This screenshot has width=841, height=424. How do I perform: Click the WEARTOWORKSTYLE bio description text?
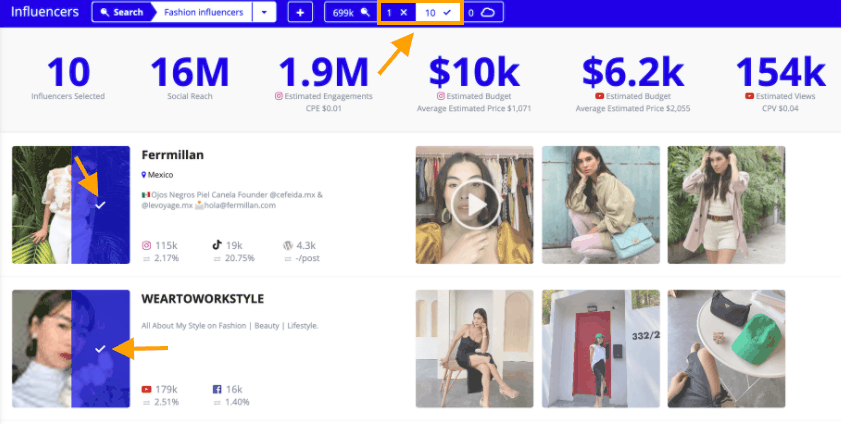(230, 325)
